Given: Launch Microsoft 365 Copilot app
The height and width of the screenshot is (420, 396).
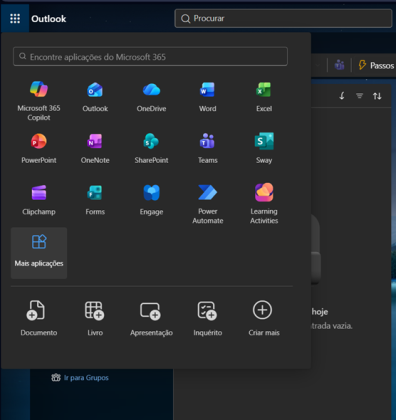Looking at the screenshot, I should 39,101.
